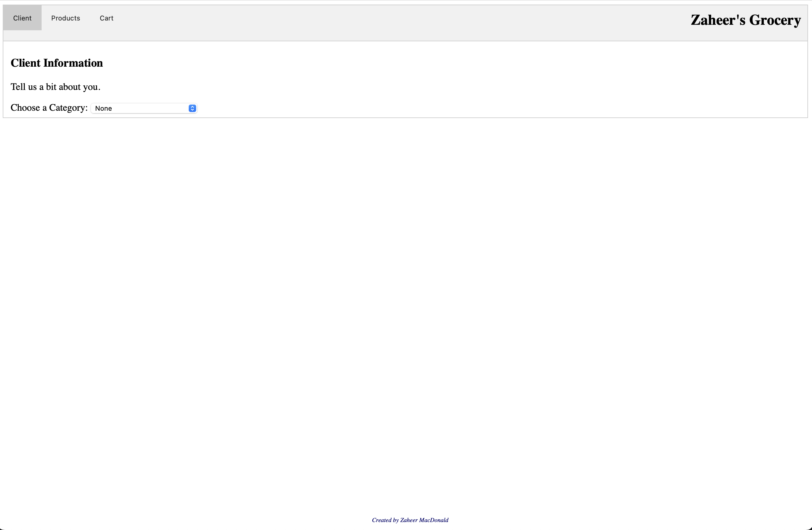
Task: Open the Choose a Category dropdown
Action: [143, 108]
